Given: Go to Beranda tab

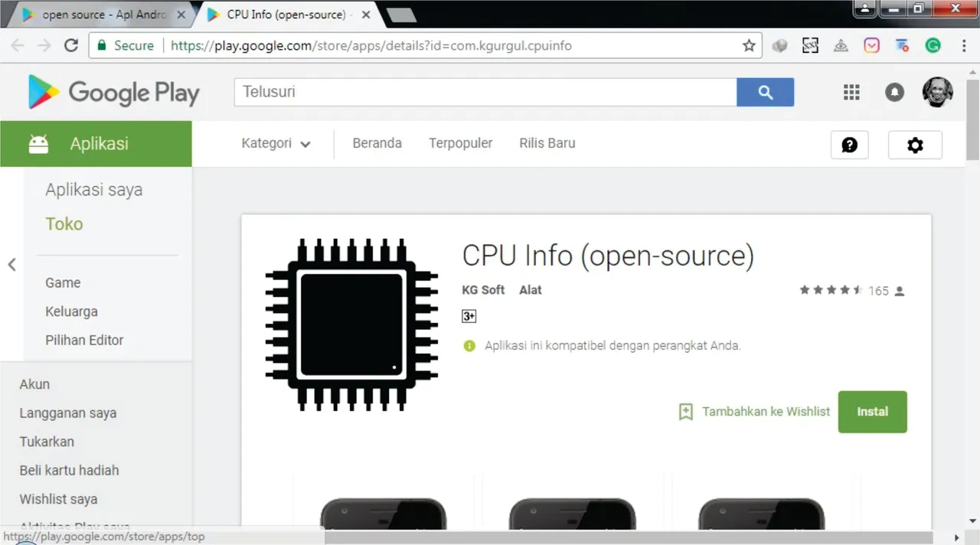Looking at the screenshot, I should (x=377, y=143).
